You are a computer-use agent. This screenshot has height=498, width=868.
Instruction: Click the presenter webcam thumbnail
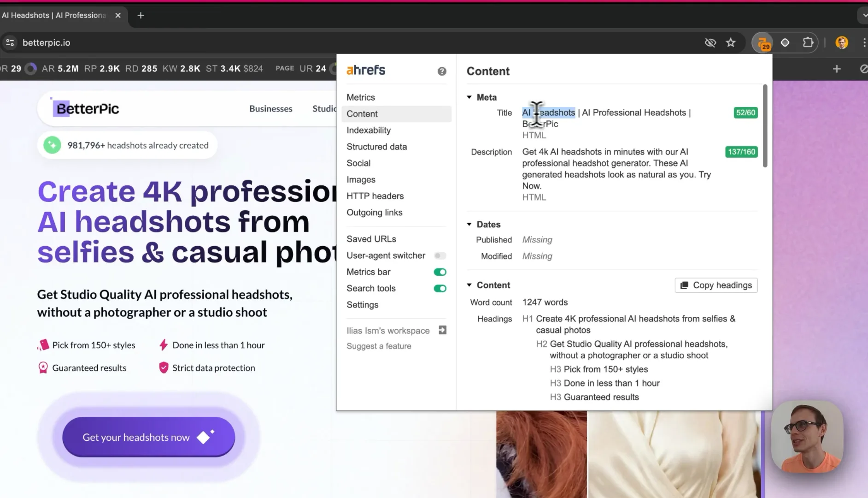pyautogui.click(x=807, y=437)
